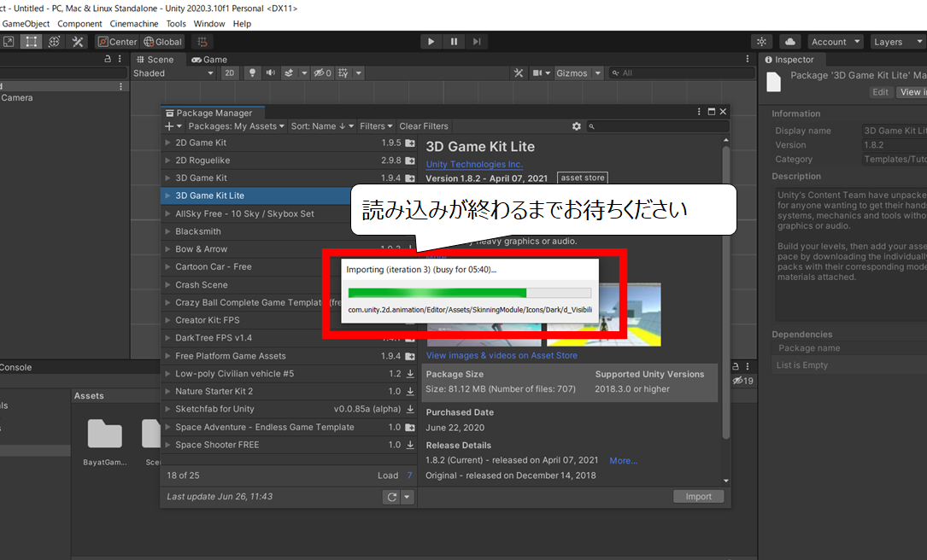The image size is (927, 560).
Task: Select the Rect transform tool
Action: point(31,41)
